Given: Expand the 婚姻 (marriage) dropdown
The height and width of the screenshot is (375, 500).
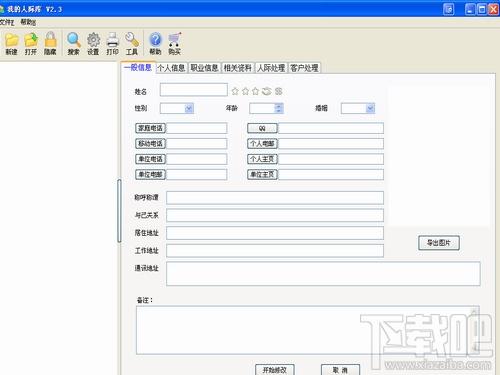Looking at the screenshot, I should (370, 108).
